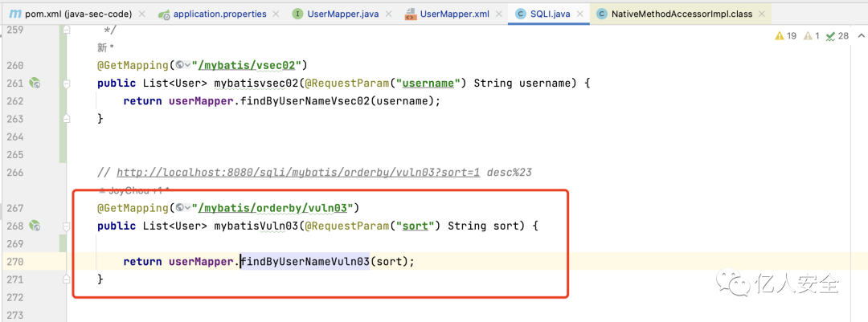Collapse the mybatisvsec02 method fold on line 261
Image resolution: width=868 pixels, height=322 pixels.
click(67, 84)
